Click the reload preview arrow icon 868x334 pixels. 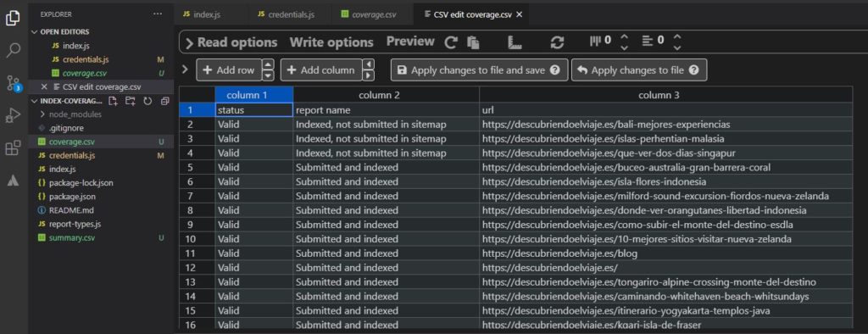tap(452, 42)
